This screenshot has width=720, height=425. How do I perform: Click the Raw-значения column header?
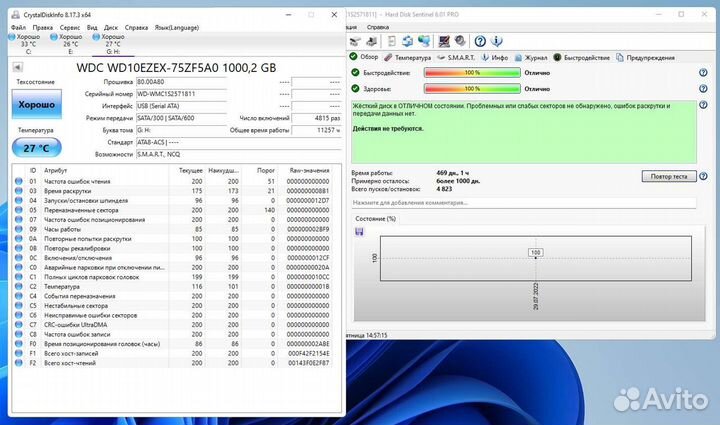pos(309,170)
